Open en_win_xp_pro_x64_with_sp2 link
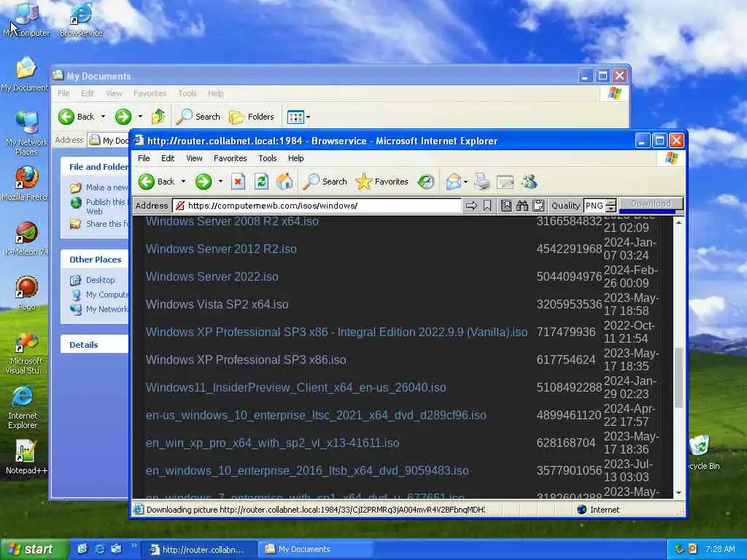 (x=273, y=443)
